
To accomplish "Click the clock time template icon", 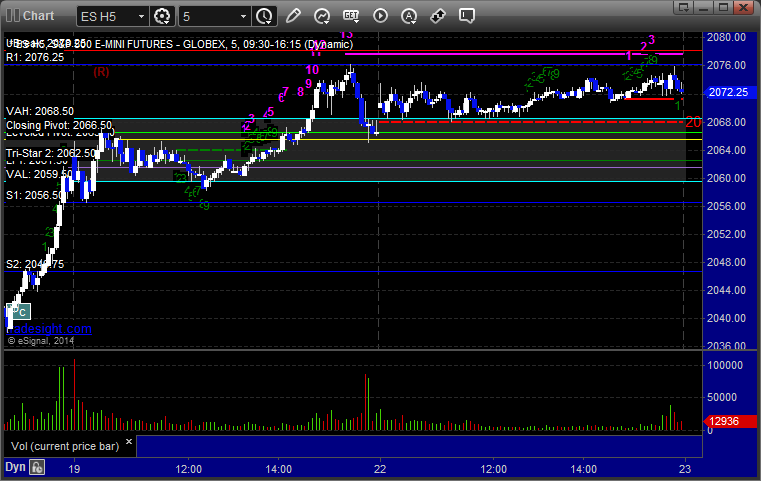I will pyautogui.click(x=263, y=16).
